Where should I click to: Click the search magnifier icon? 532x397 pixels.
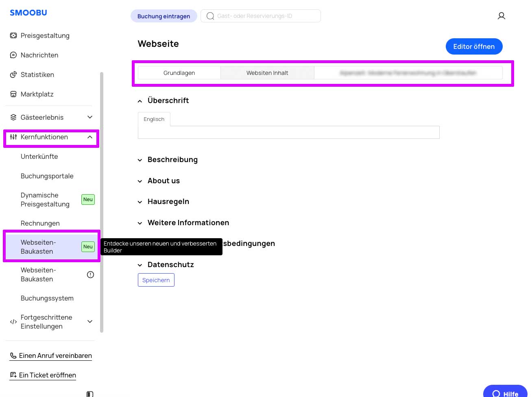click(210, 16)
